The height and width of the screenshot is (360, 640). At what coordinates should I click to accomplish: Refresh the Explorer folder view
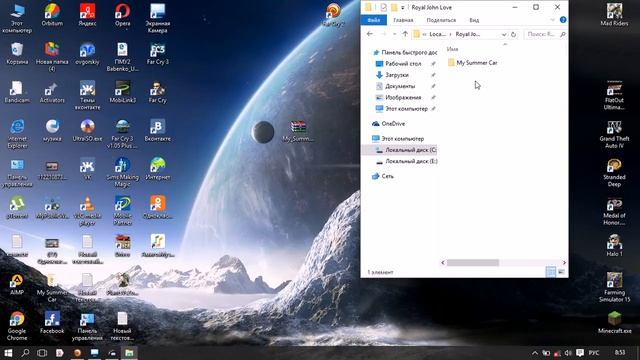[513, 34]
